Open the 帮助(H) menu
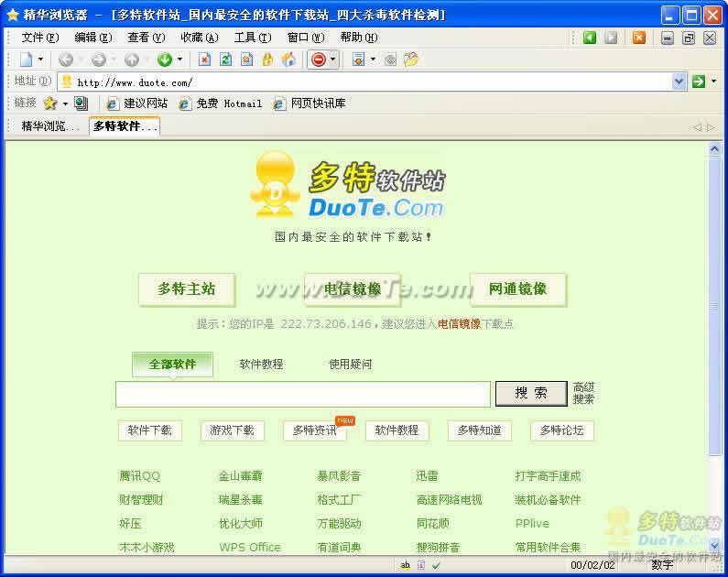This screenshot has height=577, width=728. pyautogui.click(x=359, y=38)
